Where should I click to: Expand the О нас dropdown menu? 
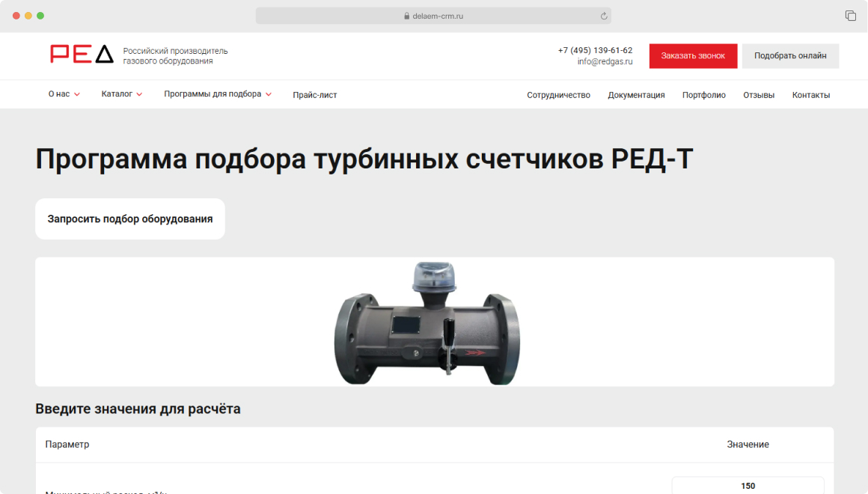tap(64, 94)
